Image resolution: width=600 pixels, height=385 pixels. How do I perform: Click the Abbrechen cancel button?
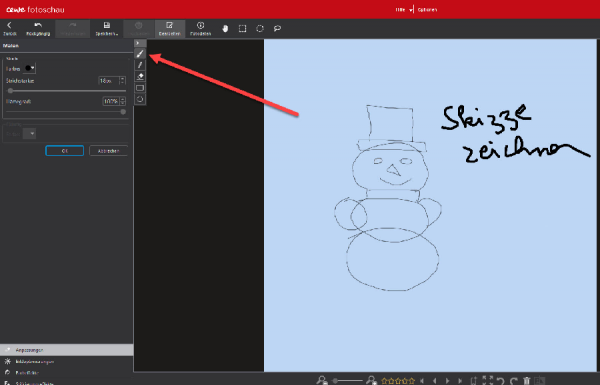click(x=108, y=151)
